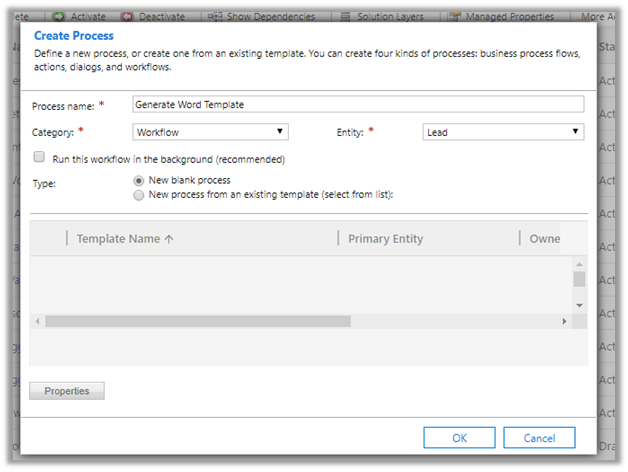Open the Entity dropdown showing Lead
This screenshot has width=628, height=472.
[x=503, y=132]
